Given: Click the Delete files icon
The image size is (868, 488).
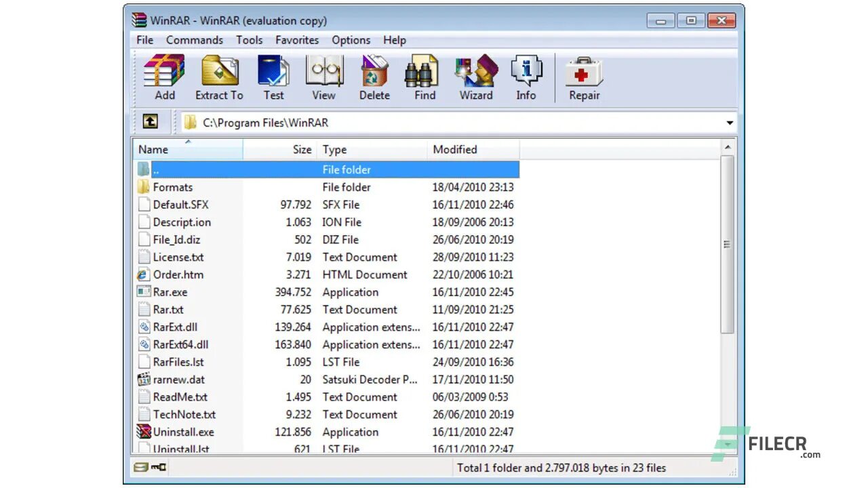Looking at the screenshot, I should tap(374, 70).
